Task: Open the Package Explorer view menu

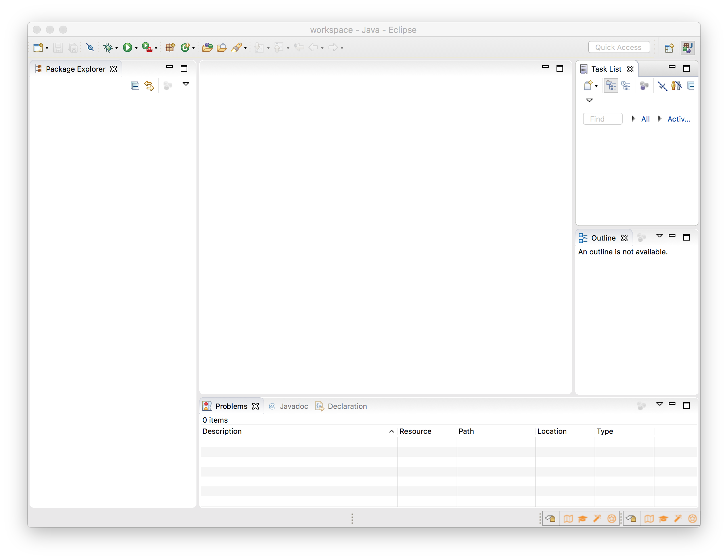Action: coord(186,84)
